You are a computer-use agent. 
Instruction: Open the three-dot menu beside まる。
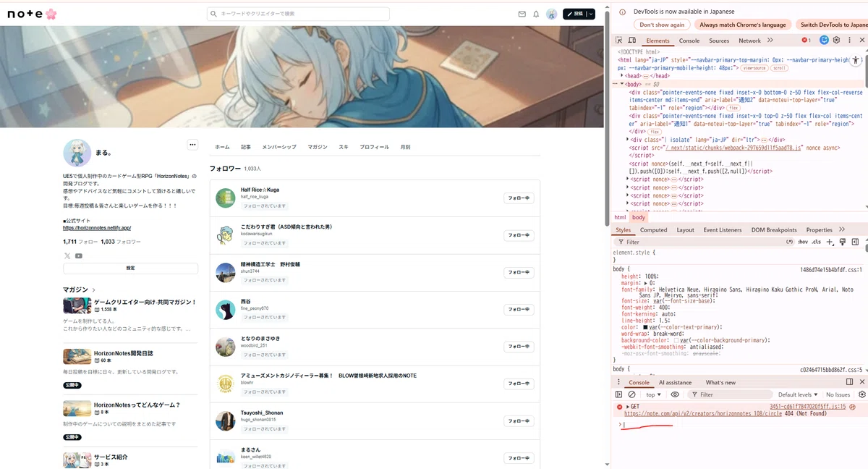click(192, 144)
